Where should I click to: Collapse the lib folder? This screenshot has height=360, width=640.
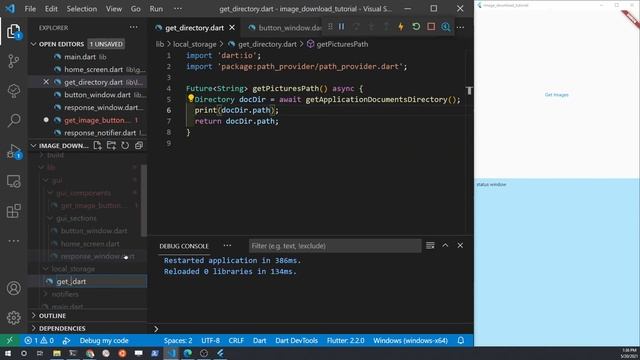pos(41,167)
